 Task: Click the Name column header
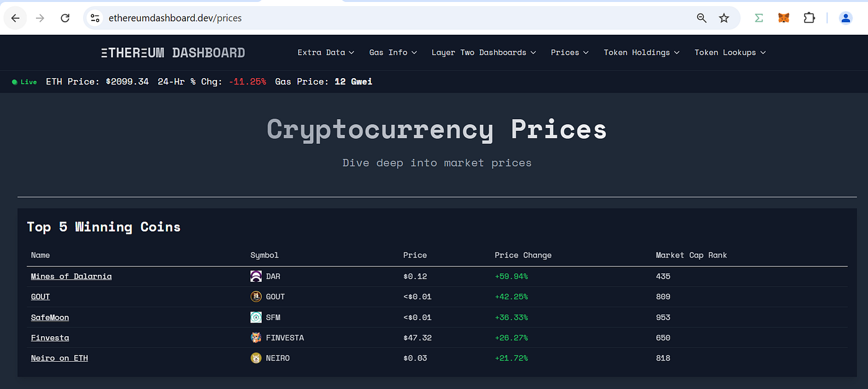(40, 255)
